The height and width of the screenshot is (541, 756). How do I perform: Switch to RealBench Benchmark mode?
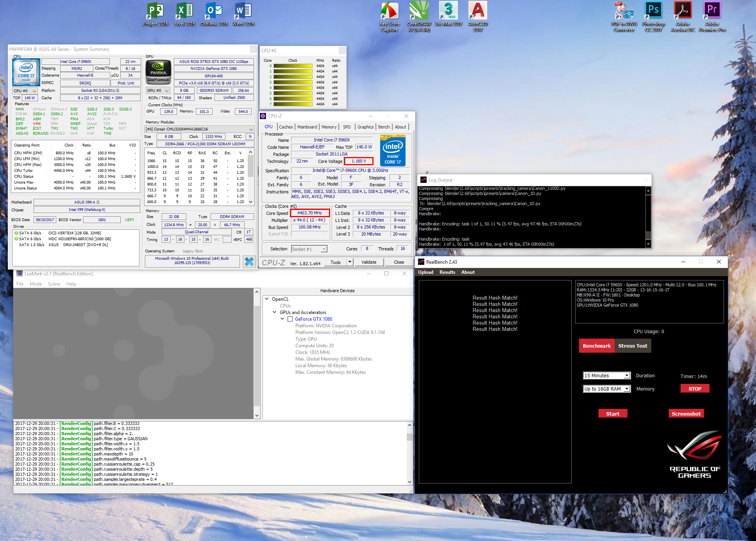point(596,346)
